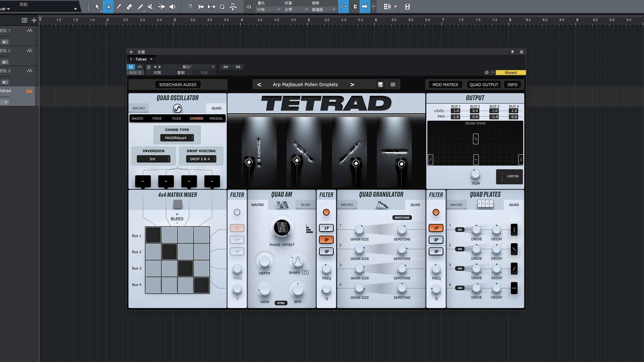
Task: Open the Tetrad preset list menu icon
Action: pyautogui.click(x=393, y=84)
